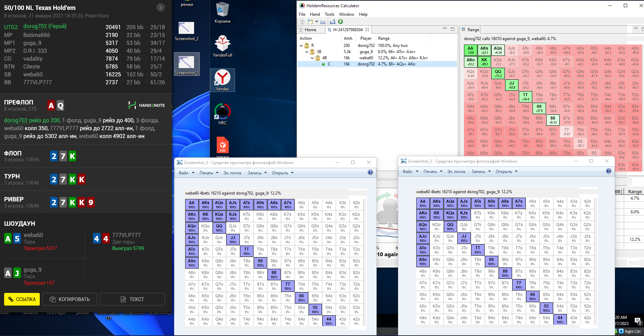Viewport: 644px width, 336px height.
Task: Click the new hand icon in HRC toolbar
Action: click(310, 22)
